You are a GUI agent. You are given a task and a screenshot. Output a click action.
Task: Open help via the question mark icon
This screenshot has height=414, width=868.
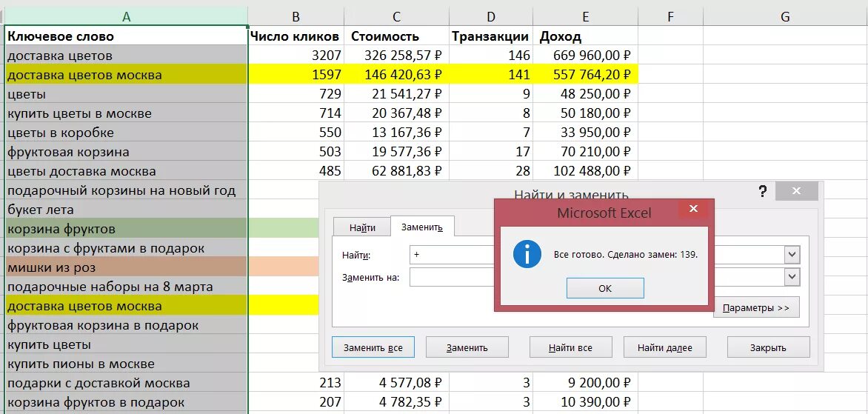tap(763, 192)
